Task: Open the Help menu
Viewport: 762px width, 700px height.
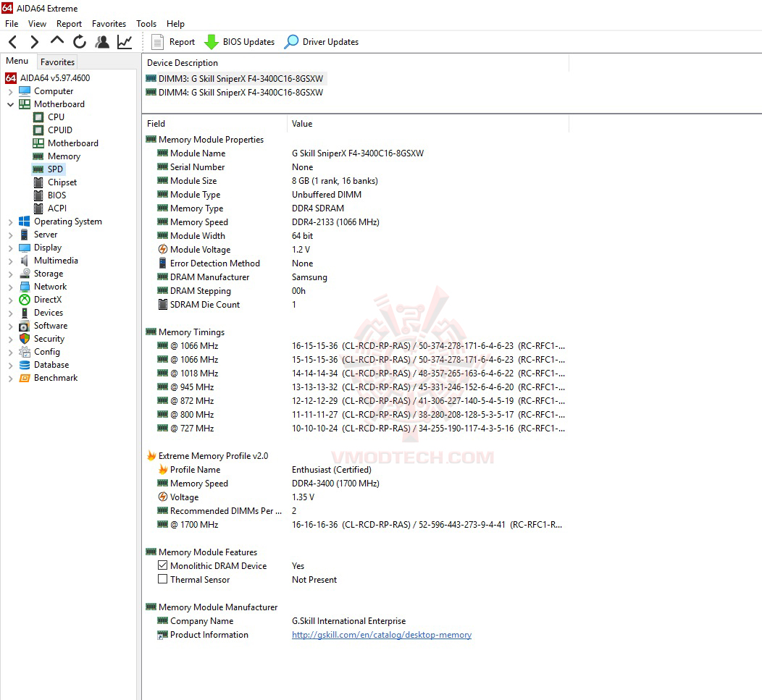Action: click(175, 24)
